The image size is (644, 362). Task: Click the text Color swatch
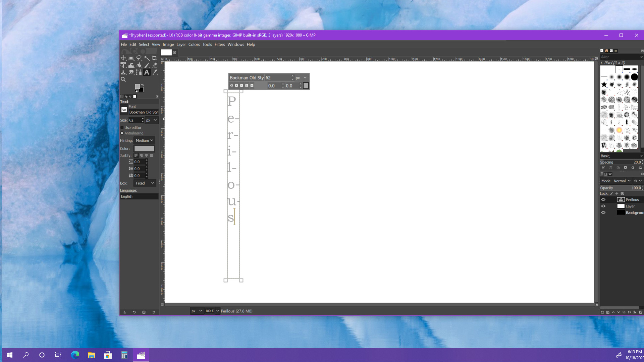click(x=144, y=148)
